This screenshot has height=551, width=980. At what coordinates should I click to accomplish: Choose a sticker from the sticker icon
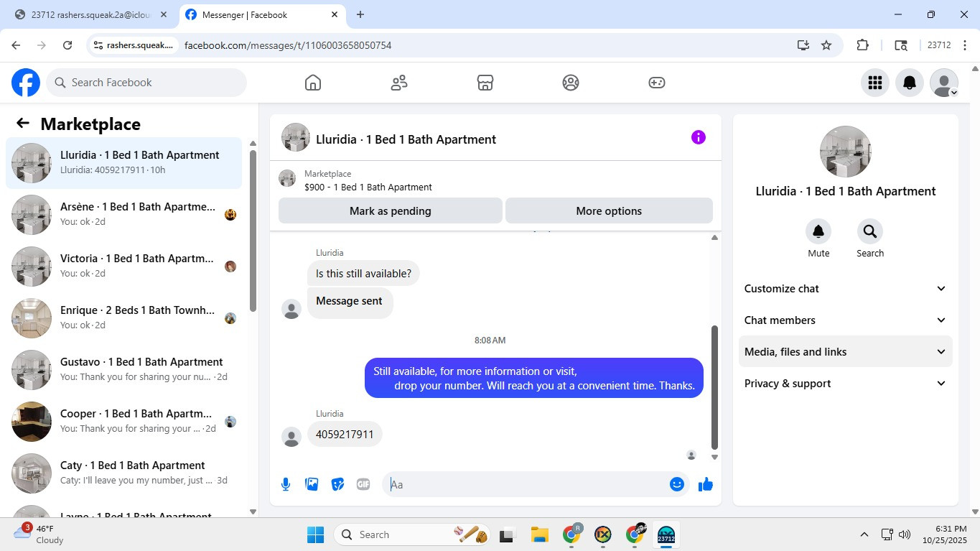click(x=337, y=484)
